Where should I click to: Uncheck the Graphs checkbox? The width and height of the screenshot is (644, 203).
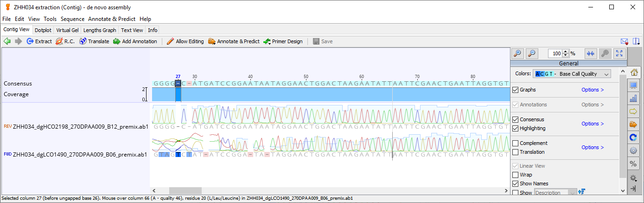click(x=516, y=90)
